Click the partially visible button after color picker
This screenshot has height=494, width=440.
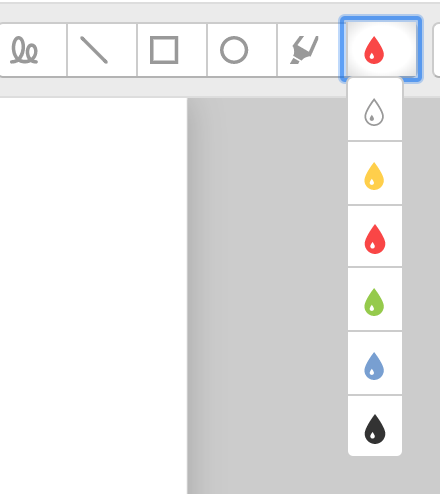pyautogui.click(x=436, y=50)
